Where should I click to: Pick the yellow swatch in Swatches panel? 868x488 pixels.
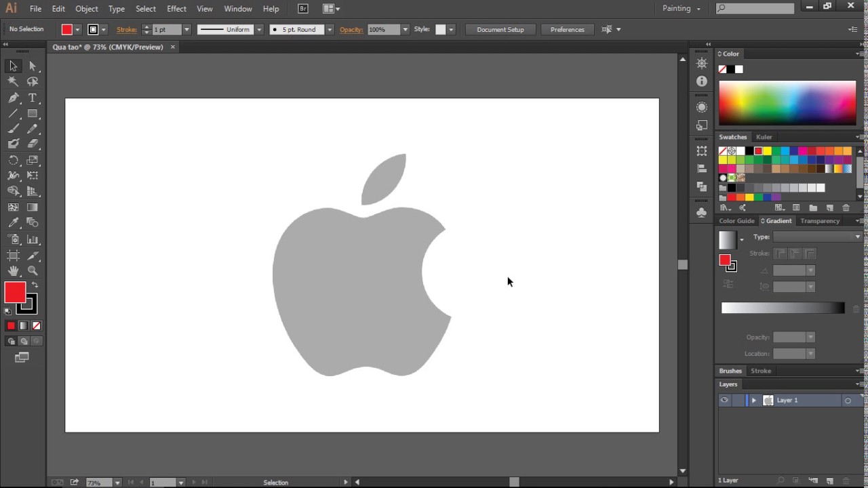(767, 151)
